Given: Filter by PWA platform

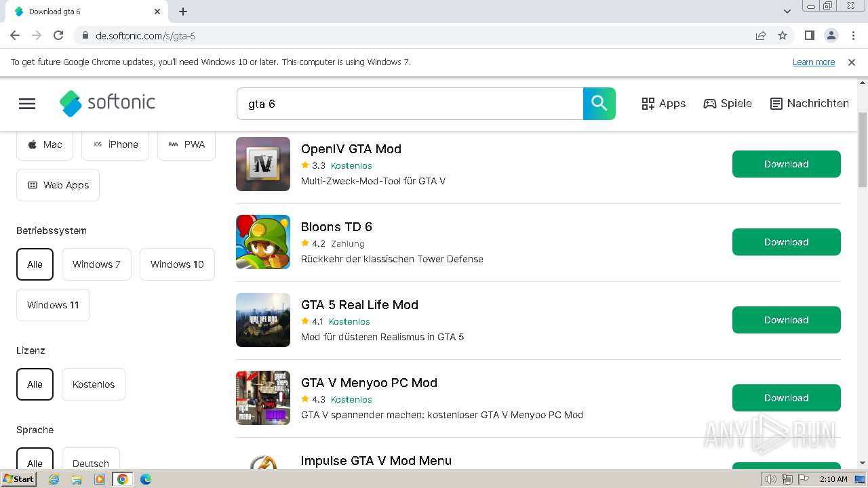Looking at the screenshot, I should point(186,144).
